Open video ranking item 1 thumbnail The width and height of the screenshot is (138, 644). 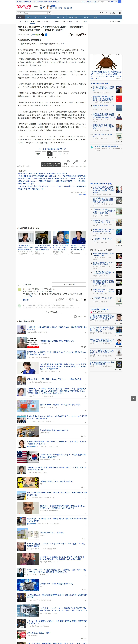119,256
